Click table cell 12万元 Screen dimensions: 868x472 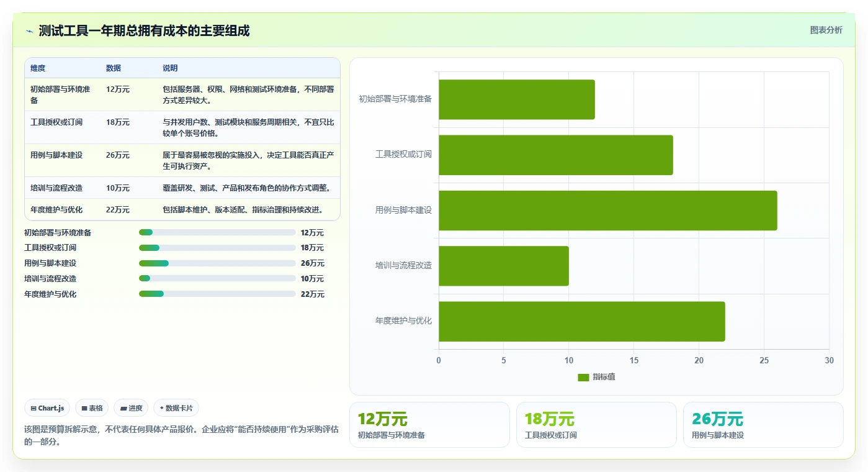click(x=118, y=89)
